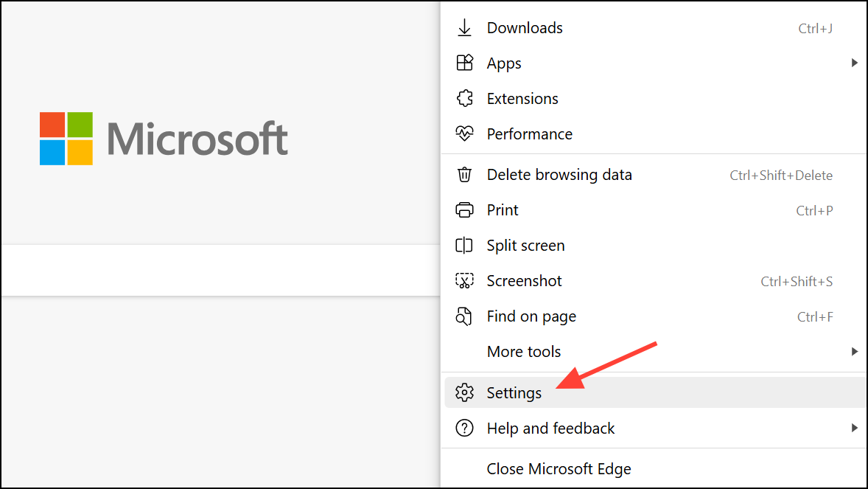The image size is (868, 489).
Task: Click the Split screen icon
Action: (x=465, y=245)
